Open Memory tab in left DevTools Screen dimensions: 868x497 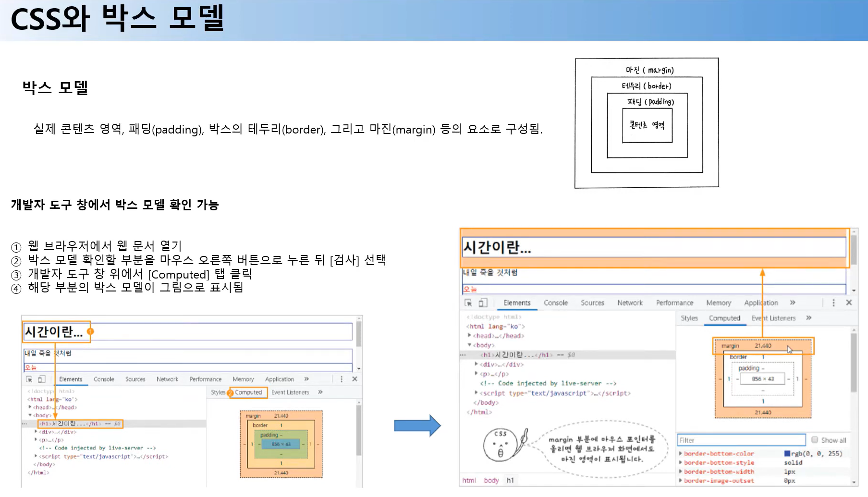coord(243,379)
